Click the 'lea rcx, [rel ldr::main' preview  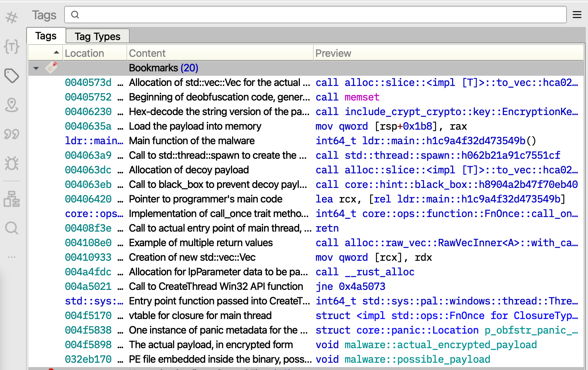coord(440,199)
